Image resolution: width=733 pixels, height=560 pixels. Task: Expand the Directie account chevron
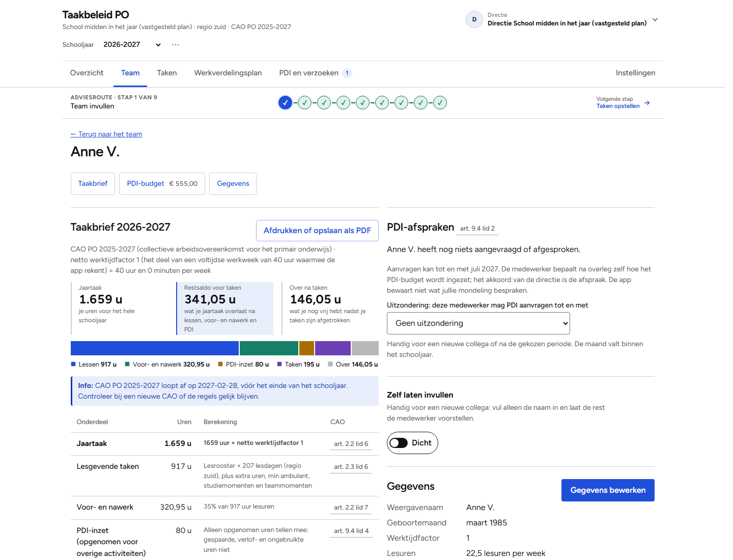coord(655,19)
